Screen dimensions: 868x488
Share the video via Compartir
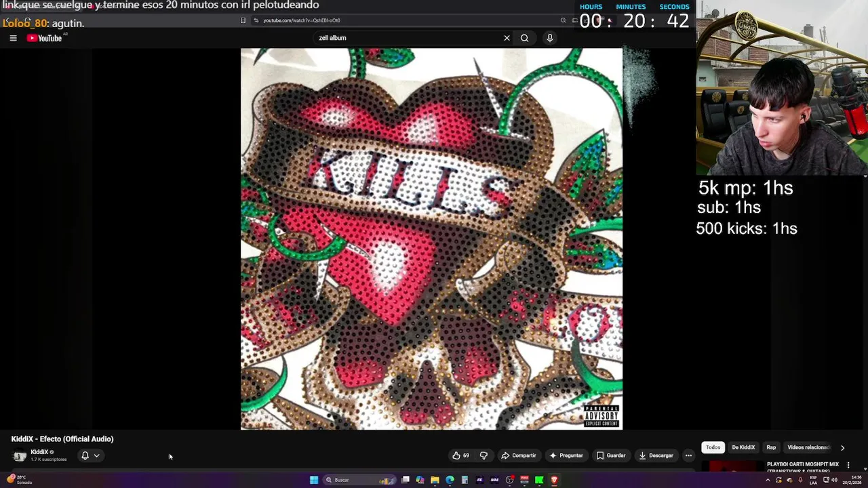click(519, 455)
